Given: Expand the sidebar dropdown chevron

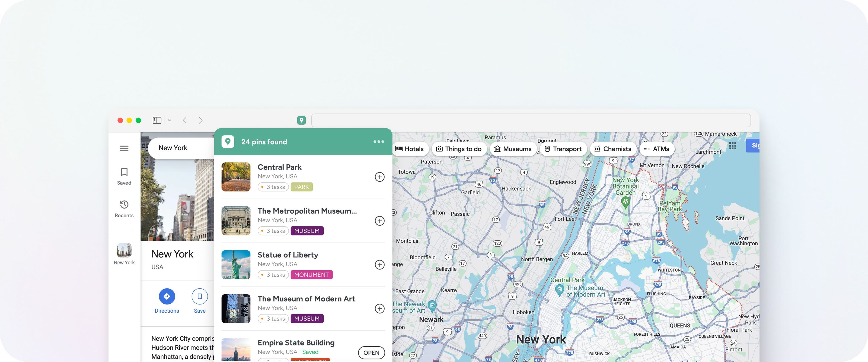Looking at the screenshot, I should [170, 121].
